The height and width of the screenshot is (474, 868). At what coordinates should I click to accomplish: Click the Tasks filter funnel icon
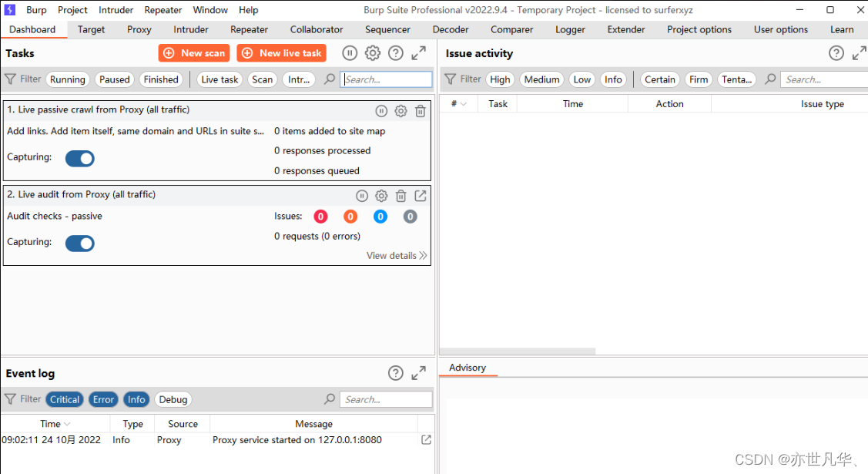click(x=10, y=79)
